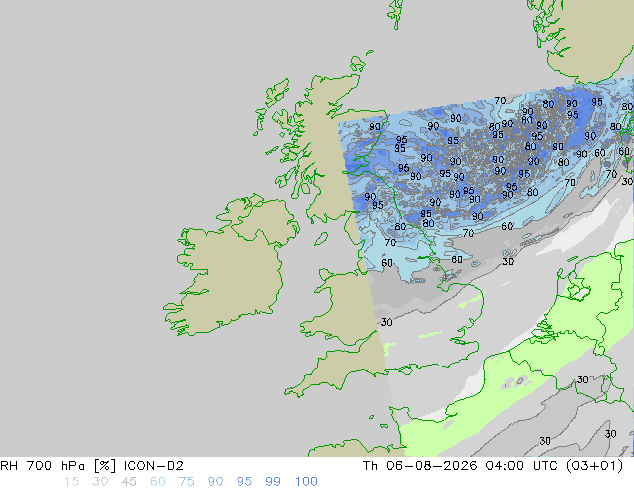
Task: Click the '95' value in the colour legend
Action: pos(244,482)
